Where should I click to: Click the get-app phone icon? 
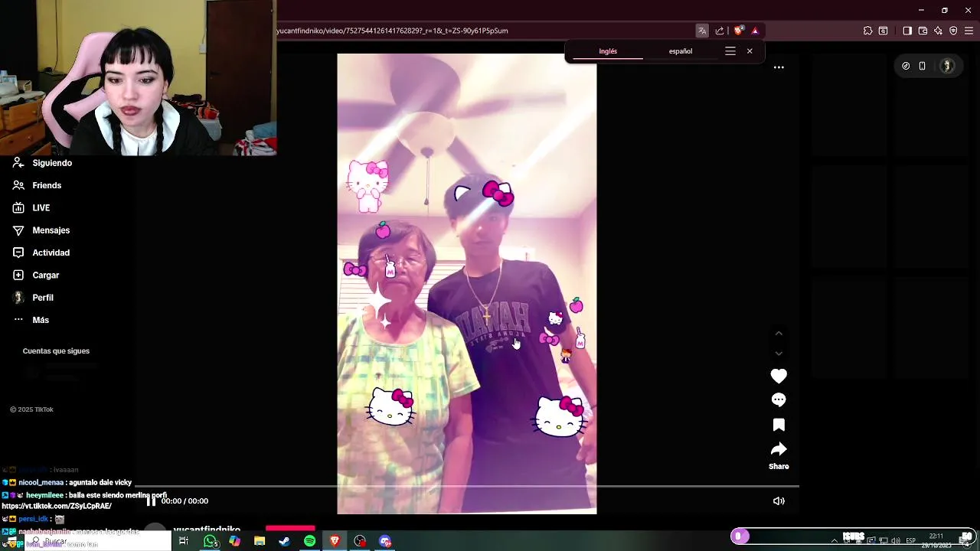[923, 66]
